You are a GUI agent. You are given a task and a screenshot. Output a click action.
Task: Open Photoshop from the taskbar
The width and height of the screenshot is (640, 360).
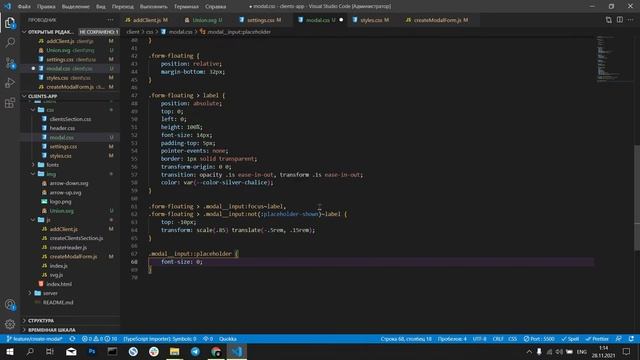click(92, 351)
